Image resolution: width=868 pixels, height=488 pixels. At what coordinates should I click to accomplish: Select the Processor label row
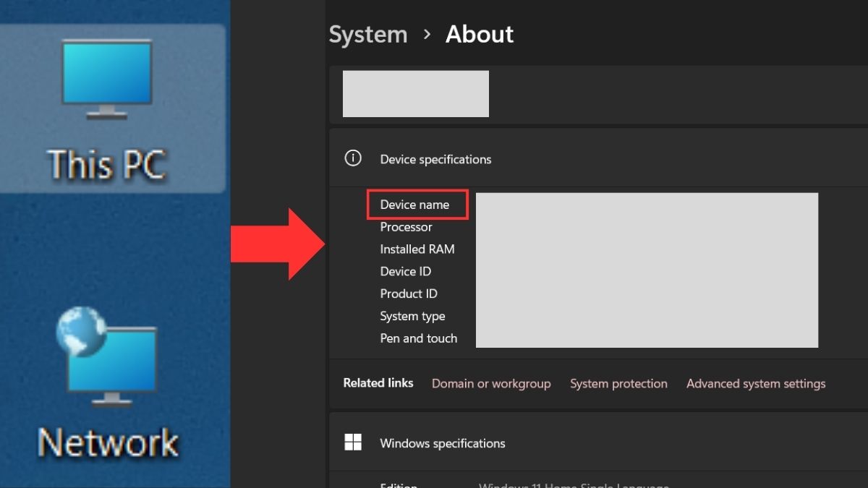point(406,227)
